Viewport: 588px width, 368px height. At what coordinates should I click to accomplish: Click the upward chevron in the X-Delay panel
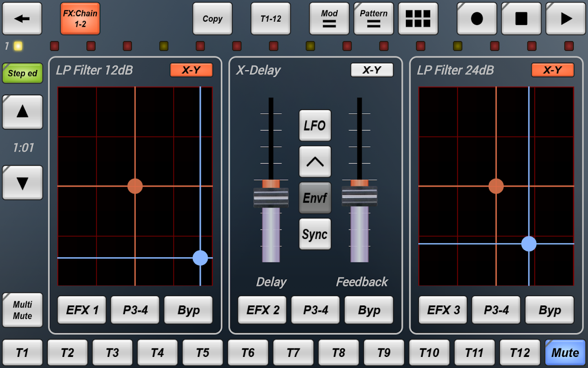click(x=315, y=162)
